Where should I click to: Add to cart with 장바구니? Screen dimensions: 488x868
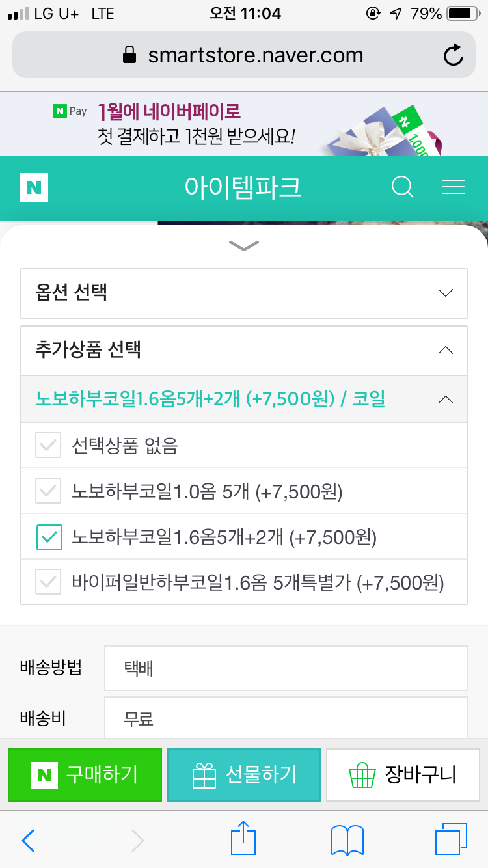pos(403,775)
